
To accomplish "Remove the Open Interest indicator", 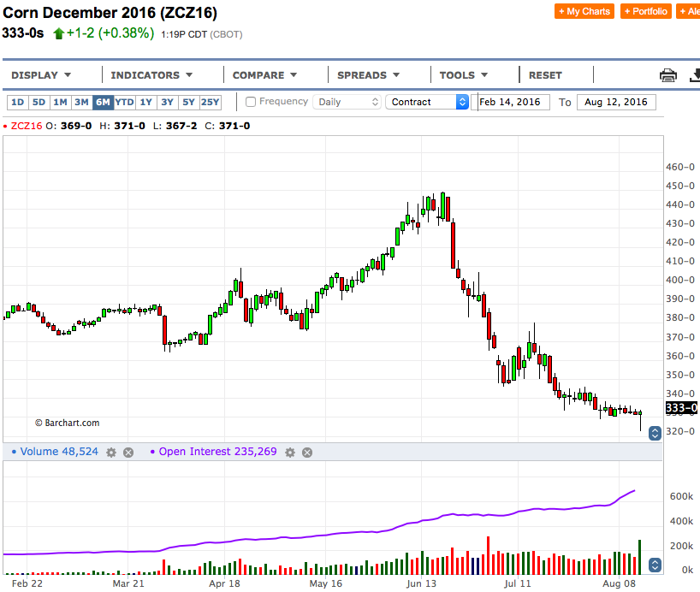I will pyautogui.click(x=307, y=453).
